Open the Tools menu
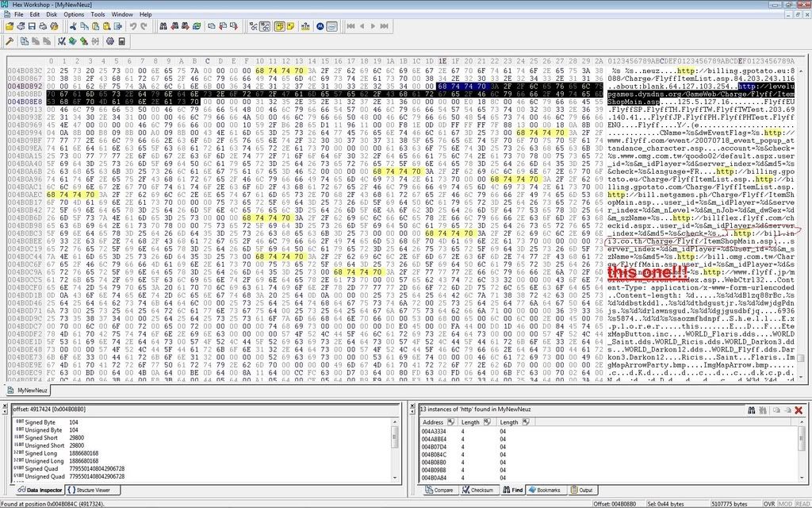This screenshot has height=508, width=812. tap(98, 14)
